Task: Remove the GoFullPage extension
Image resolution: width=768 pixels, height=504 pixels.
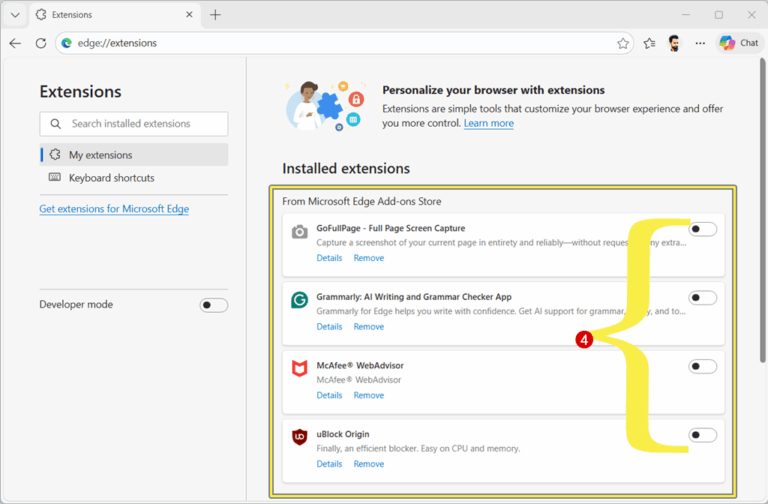Action: [x=369, y=258]
